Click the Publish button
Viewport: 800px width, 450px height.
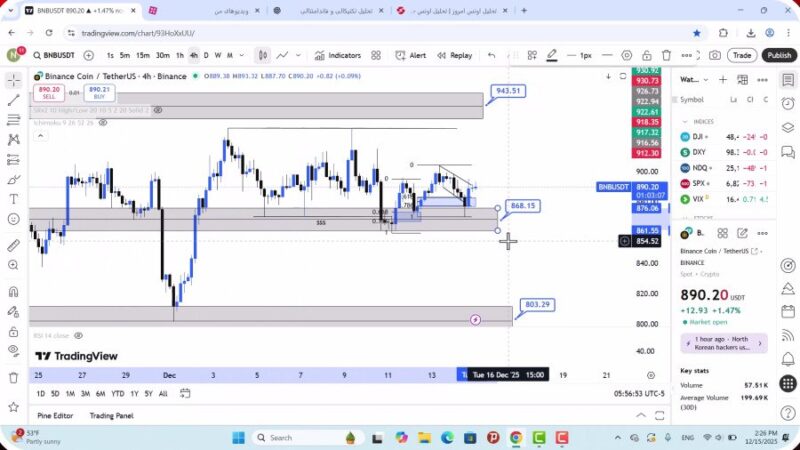(778, 56)
